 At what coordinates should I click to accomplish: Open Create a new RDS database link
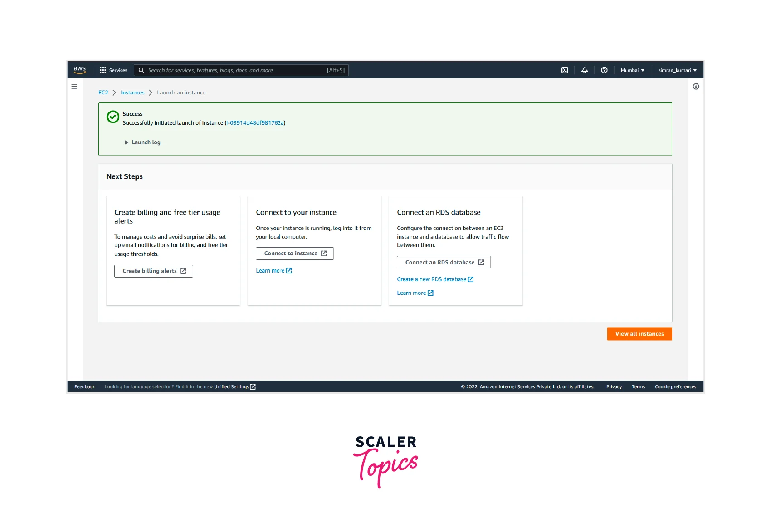pyautogui.click(x=434, y=279)
